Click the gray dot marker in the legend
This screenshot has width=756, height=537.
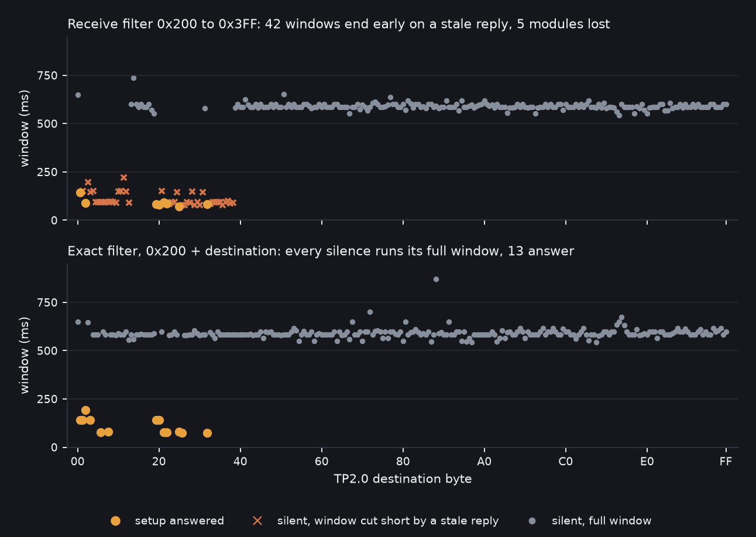(x=532, y=521)
